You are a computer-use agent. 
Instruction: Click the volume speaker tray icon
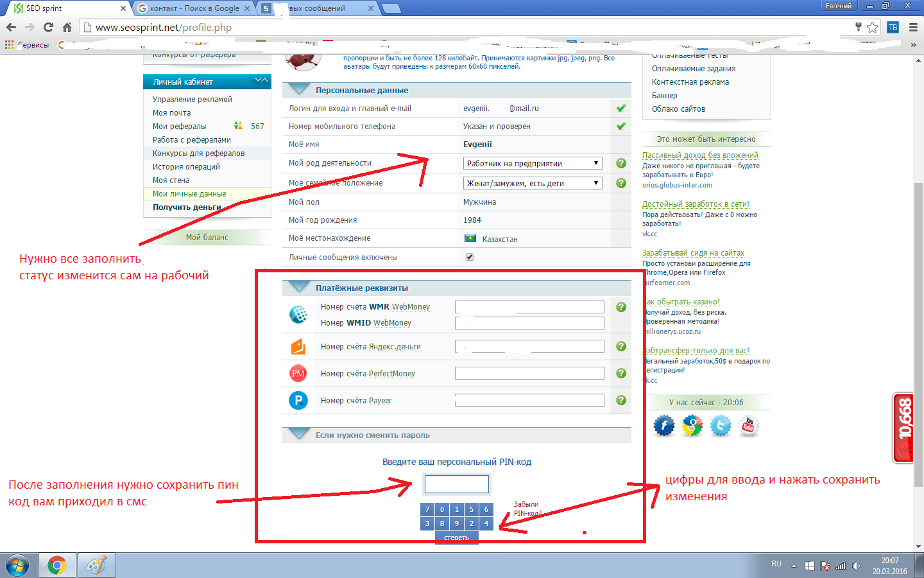pyautogui.click(x=856, y=566)
